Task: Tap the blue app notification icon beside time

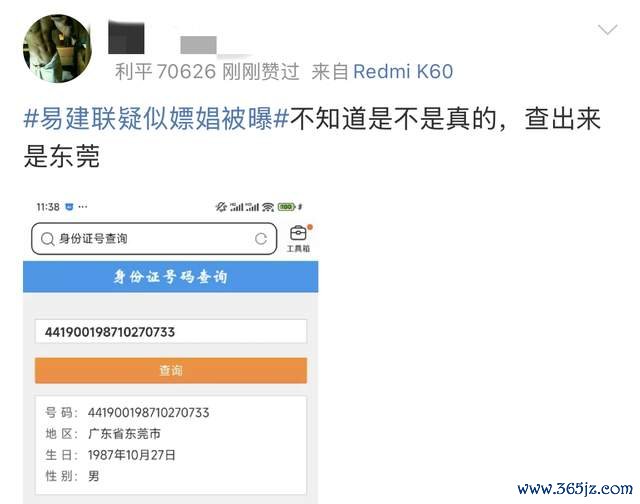Action: 69,207
